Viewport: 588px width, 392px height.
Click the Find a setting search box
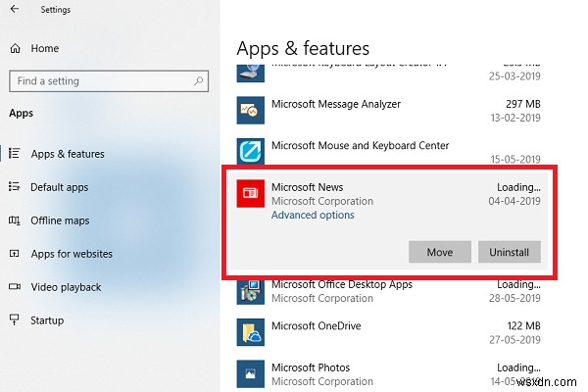(109, 81)
